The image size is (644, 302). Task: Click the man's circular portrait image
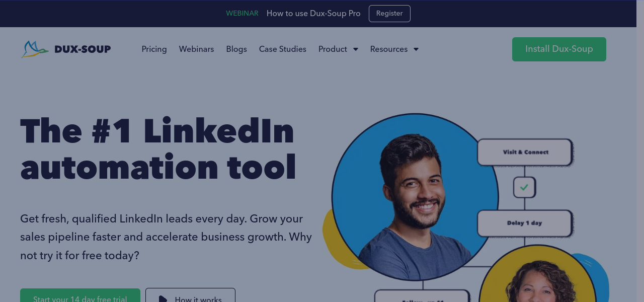[415, 197]
